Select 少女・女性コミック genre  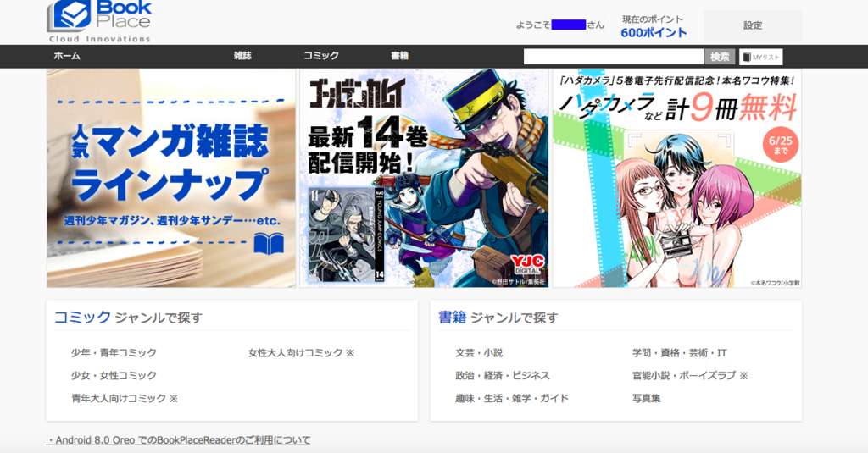(114, 376)
